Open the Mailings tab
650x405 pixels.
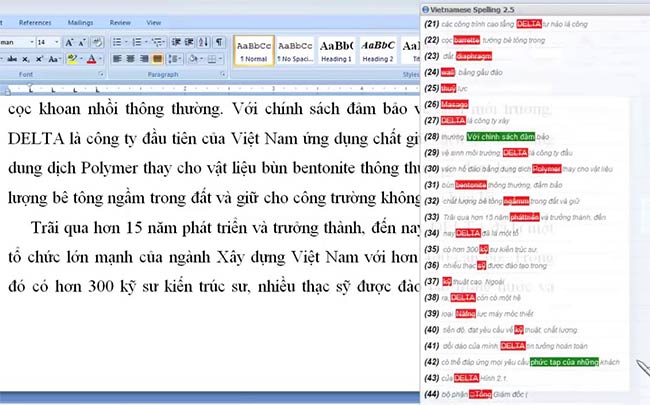point(80,23)
